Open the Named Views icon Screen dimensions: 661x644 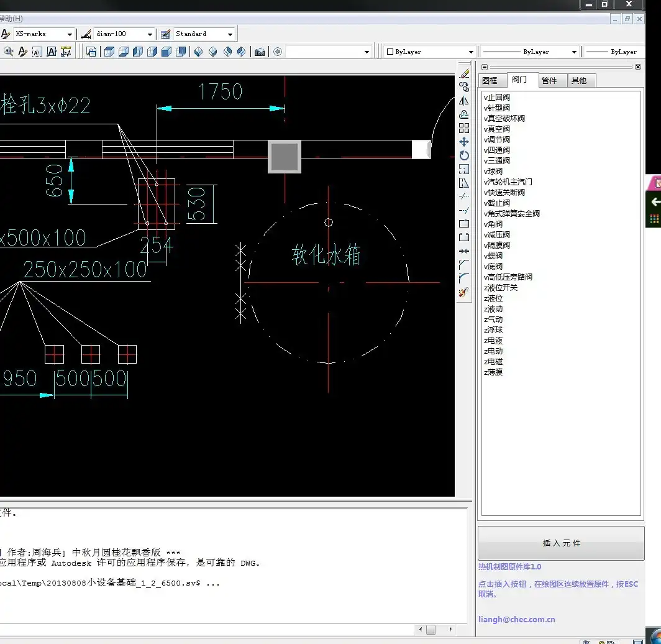[91, 52]
